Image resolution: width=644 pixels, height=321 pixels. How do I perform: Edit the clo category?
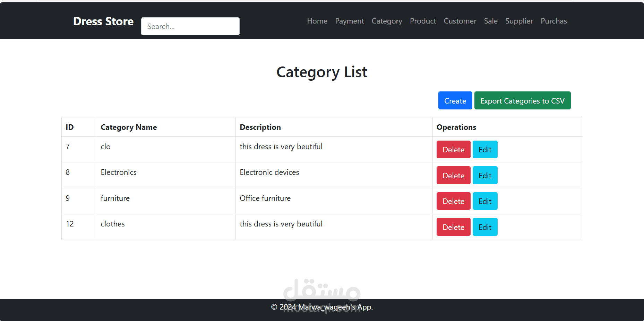click(x=485, y=150)
